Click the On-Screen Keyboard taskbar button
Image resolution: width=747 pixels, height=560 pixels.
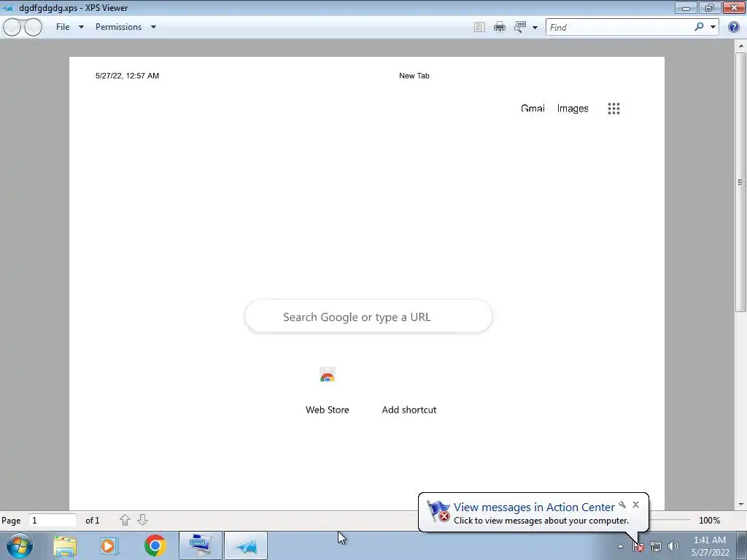pos(200,545)
